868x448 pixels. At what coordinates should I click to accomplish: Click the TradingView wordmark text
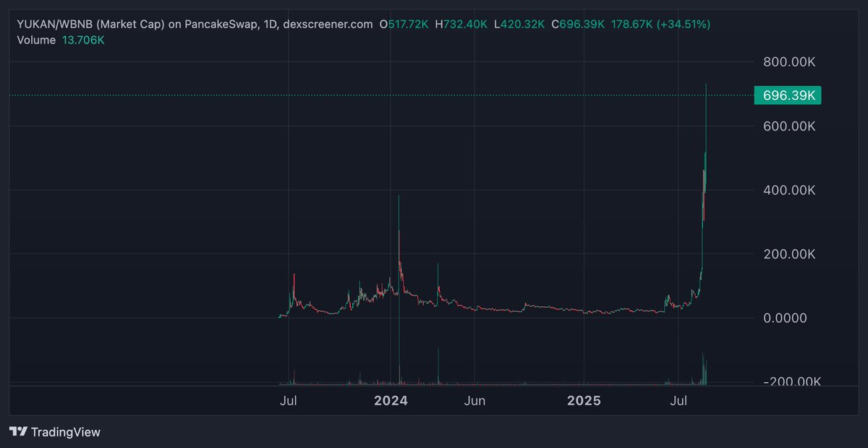[x=67, y=432]
